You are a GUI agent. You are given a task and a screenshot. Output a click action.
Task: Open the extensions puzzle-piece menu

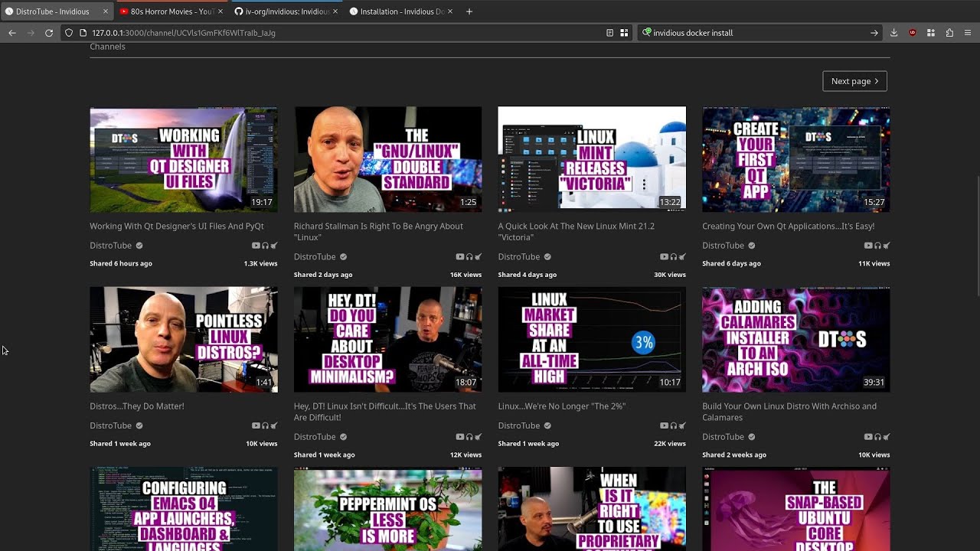[x=949, y=33]
